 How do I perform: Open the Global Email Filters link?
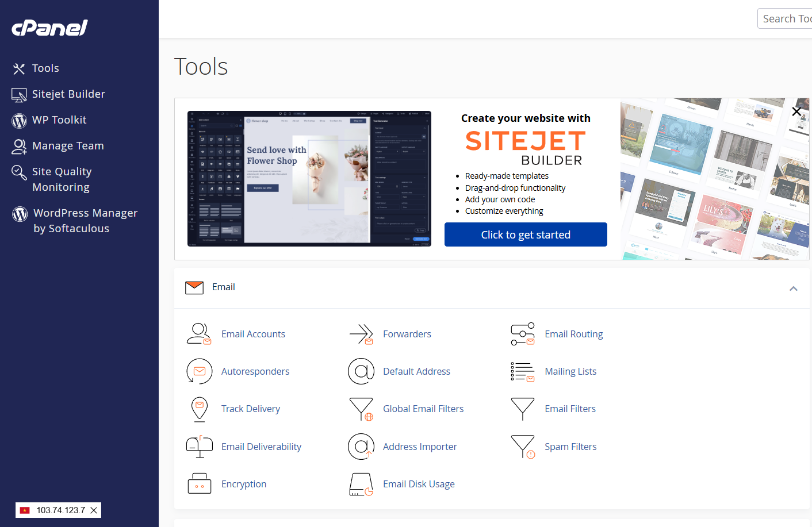pos(423,409)
